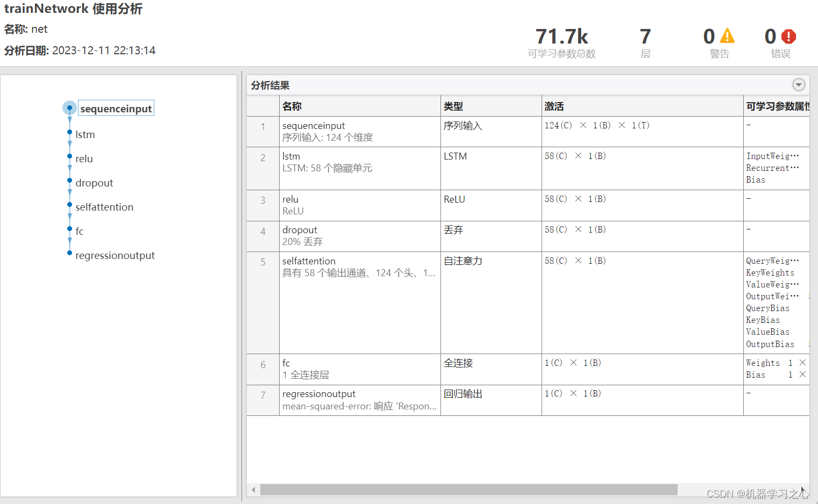Select the lstm layer node
The width and height of the screenshot is (818, 504).
pyautogui.click(x=85, y=134)
